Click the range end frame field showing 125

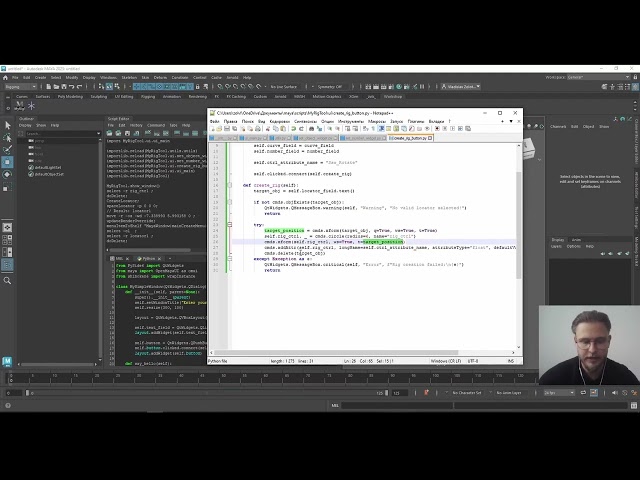click(399, 393)
